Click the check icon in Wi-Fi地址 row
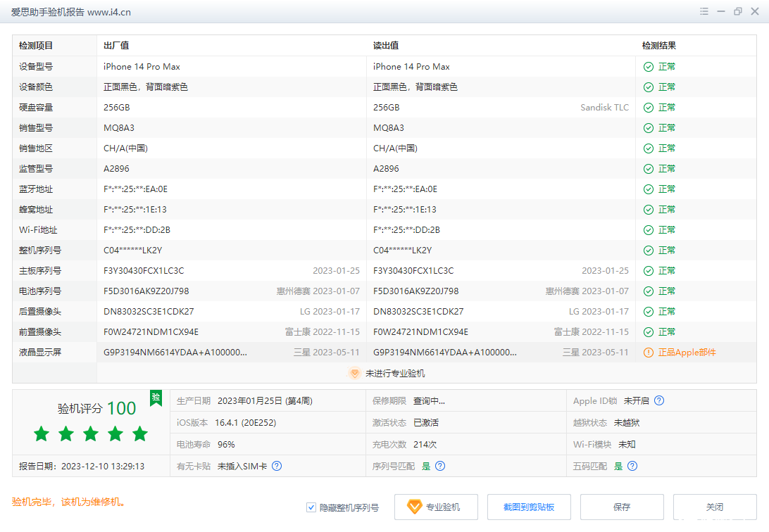 (649, 230)
